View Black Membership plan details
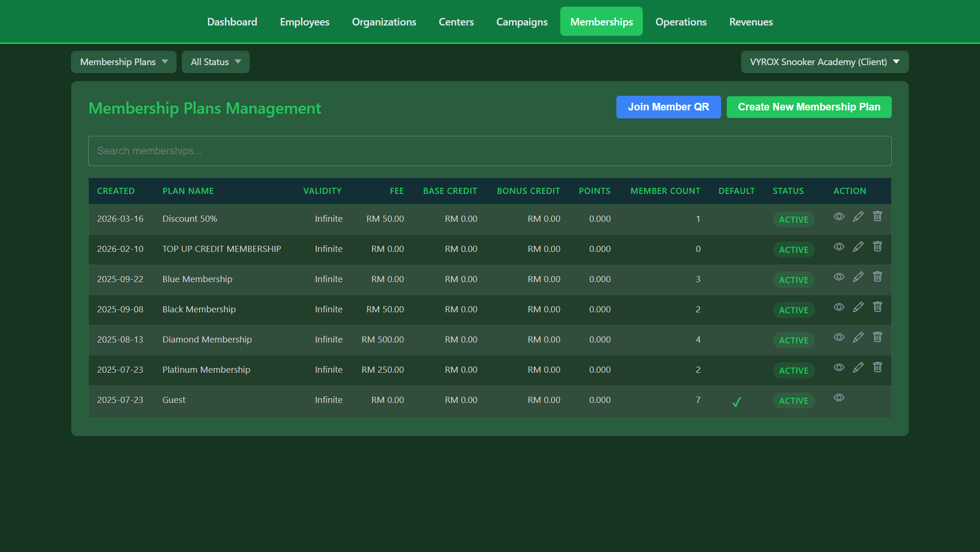 click(x=839, y=307)
